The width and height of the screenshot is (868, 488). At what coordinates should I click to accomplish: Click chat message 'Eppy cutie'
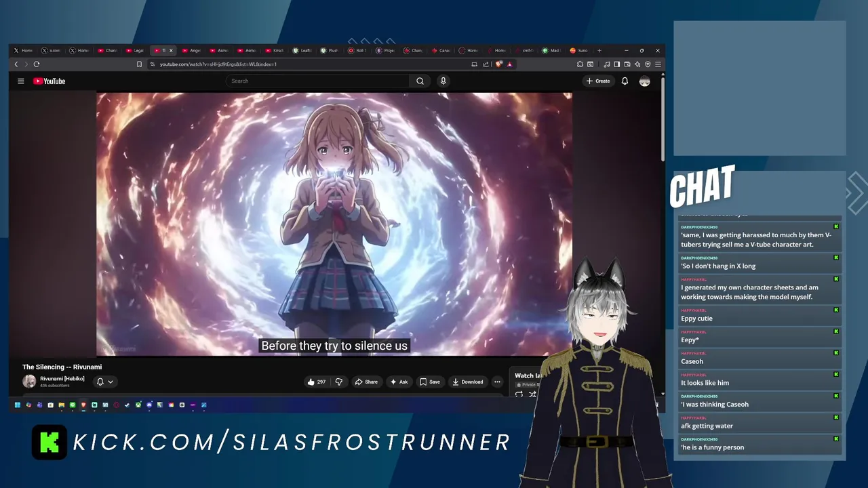(696, 319)
